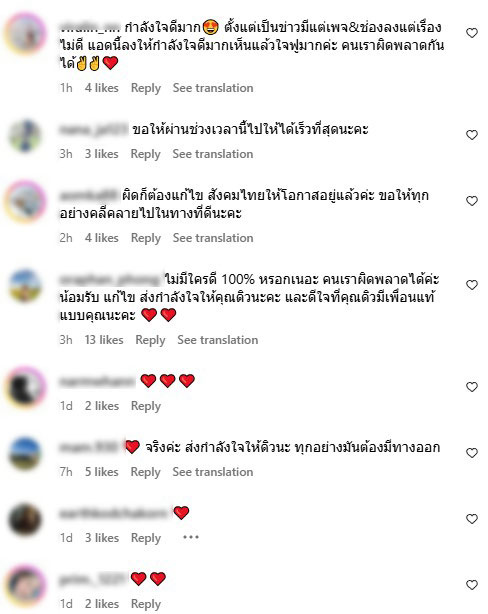Like the comment with 13 likes

(x=472, y=285)
